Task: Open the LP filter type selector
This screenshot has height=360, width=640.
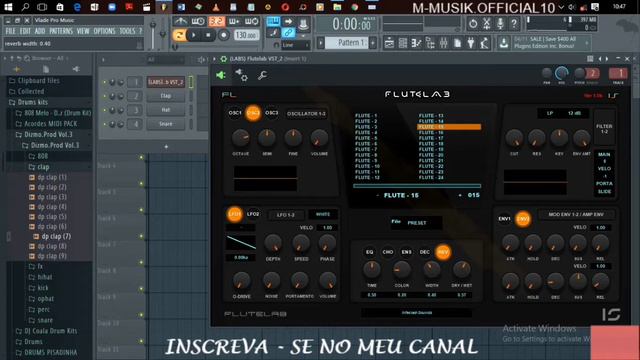Action: pyautogui.click(x=550, y=113)
